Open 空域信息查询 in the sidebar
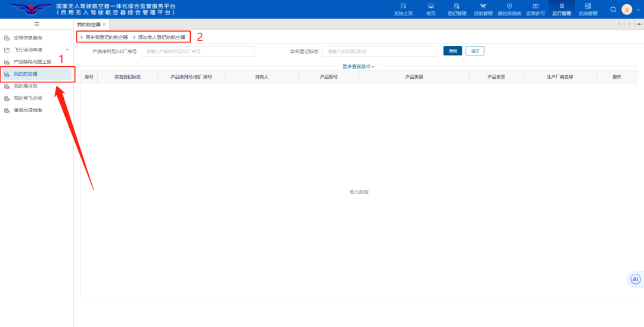 [27, 38]
